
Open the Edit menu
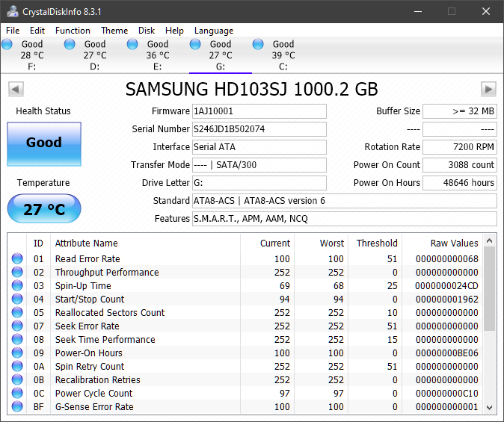click(x=37, y=31)
